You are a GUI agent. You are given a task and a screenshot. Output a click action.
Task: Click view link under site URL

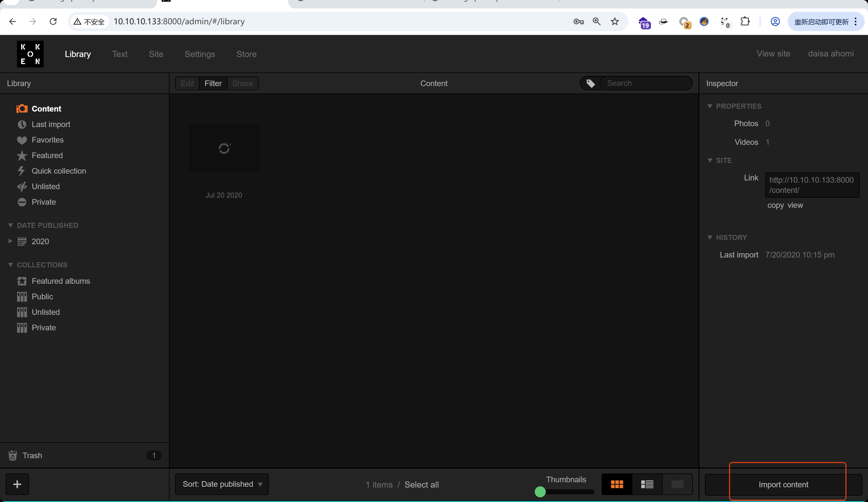point(795,206)
